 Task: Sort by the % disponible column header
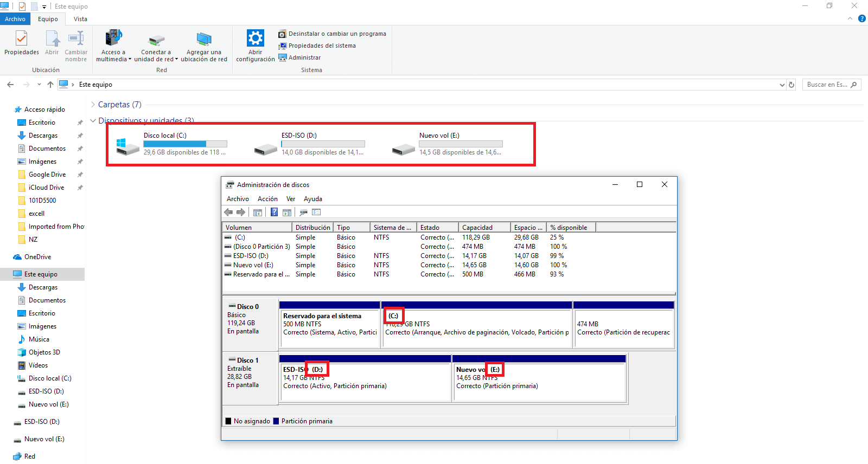pyautogui.click(x=571, y=228)
